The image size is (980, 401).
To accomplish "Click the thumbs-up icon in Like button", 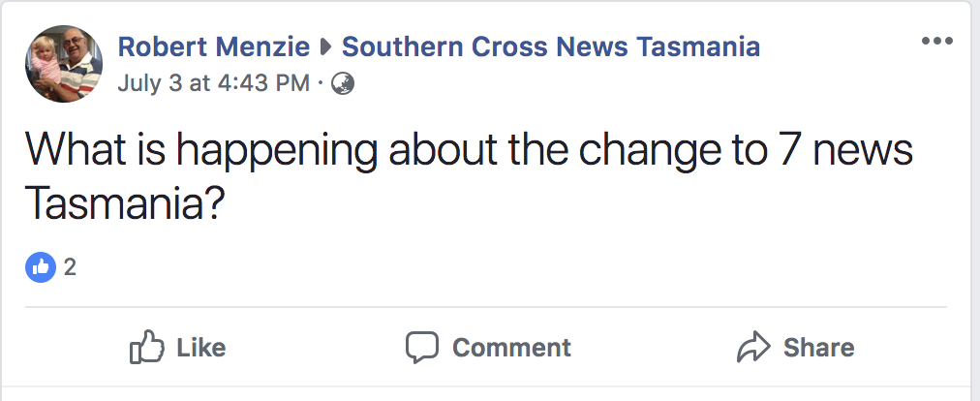I will pyautogui.click(x=143, y=347).
